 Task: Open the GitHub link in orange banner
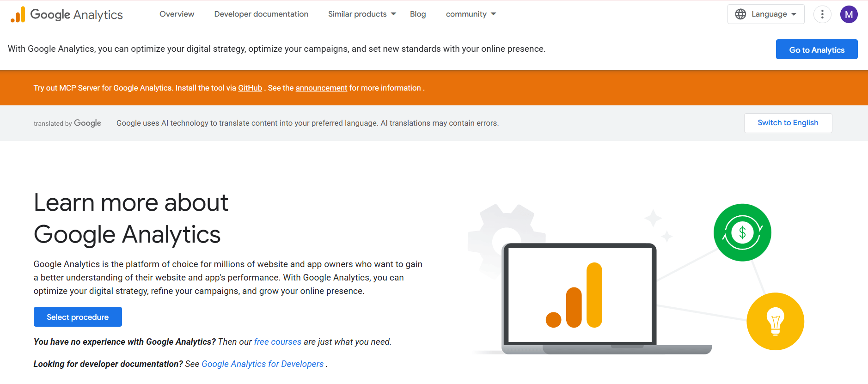250,88
